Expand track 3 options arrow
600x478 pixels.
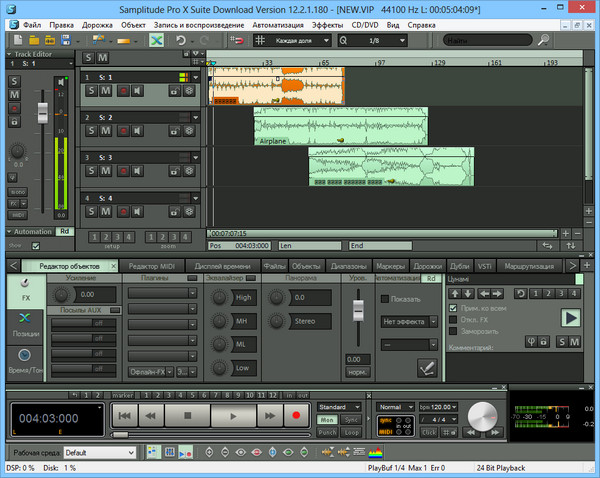[196, 157]
